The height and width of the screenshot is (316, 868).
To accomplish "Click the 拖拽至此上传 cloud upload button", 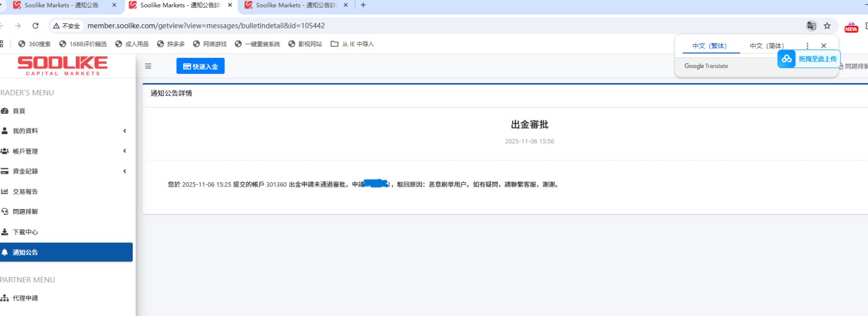I will (x=808, y=59).
